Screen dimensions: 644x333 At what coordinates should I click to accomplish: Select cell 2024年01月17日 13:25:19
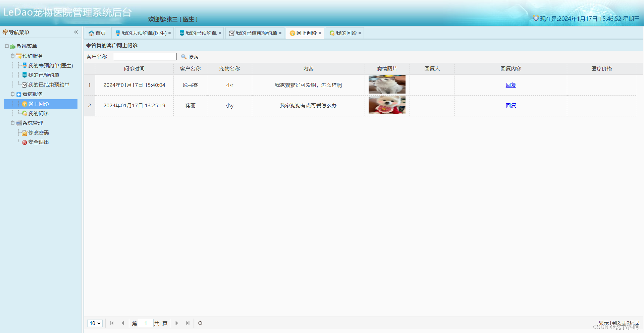click(134, 106)
